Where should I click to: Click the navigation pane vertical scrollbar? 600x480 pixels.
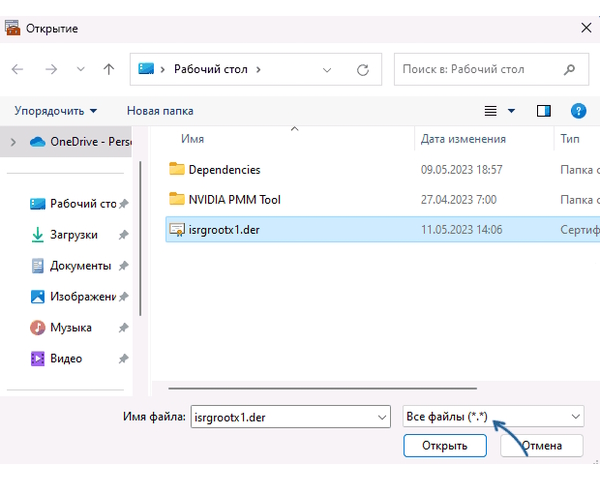[x=140, y=238]
